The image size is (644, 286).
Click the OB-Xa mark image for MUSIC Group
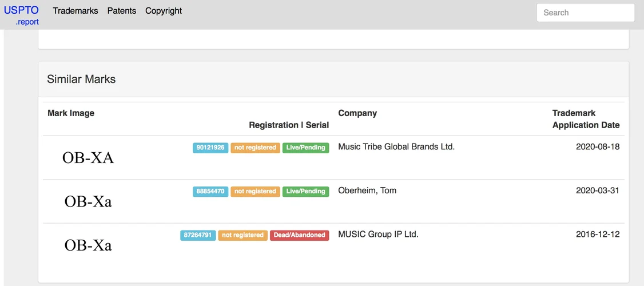(x=88, y=245)
